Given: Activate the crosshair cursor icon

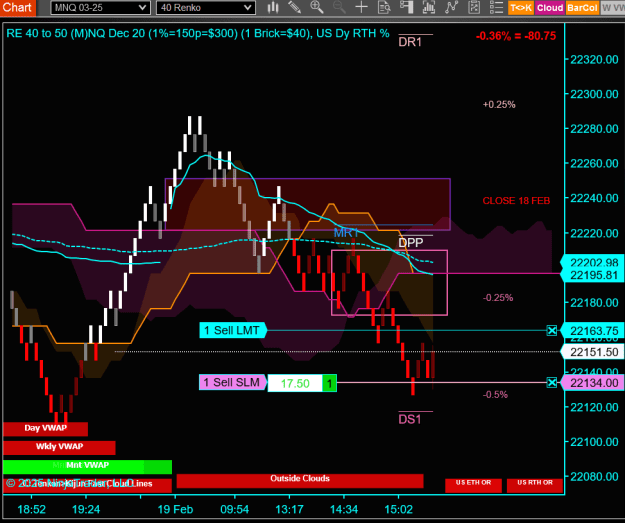Looking at the screenshot, I should click(x=362, y=7).
